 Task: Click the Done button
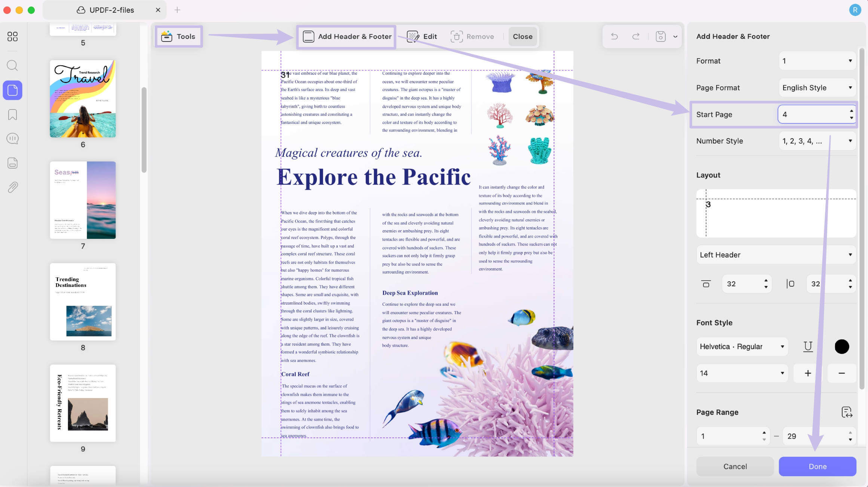818,466
